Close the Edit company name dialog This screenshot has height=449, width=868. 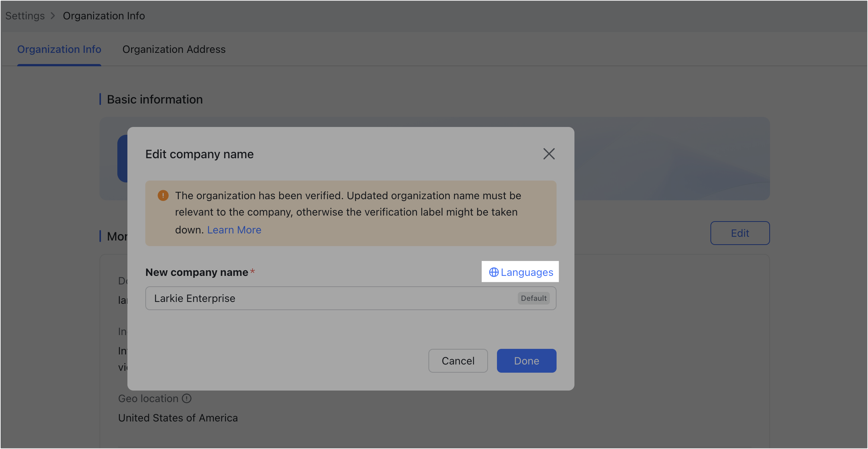[x=549, y=154]
